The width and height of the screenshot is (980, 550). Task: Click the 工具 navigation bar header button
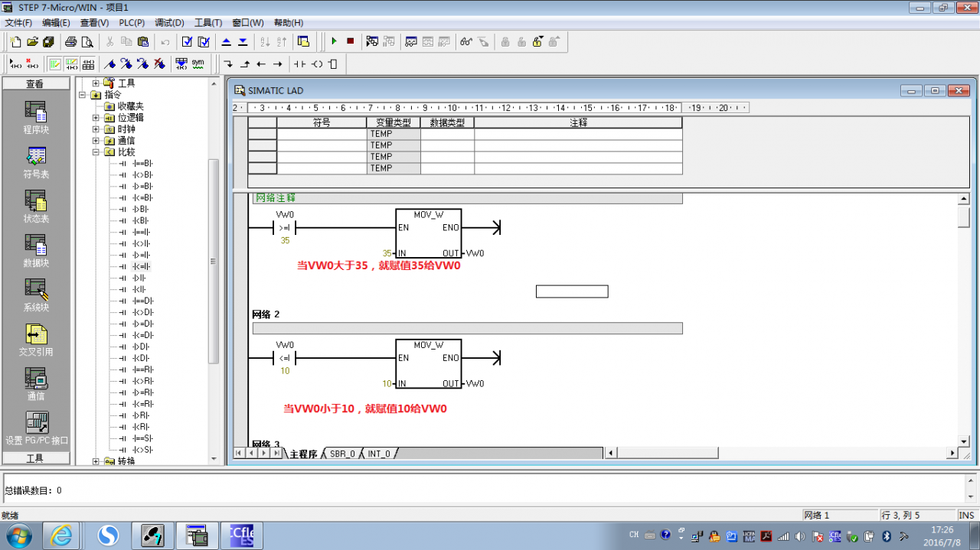[35, 458]
